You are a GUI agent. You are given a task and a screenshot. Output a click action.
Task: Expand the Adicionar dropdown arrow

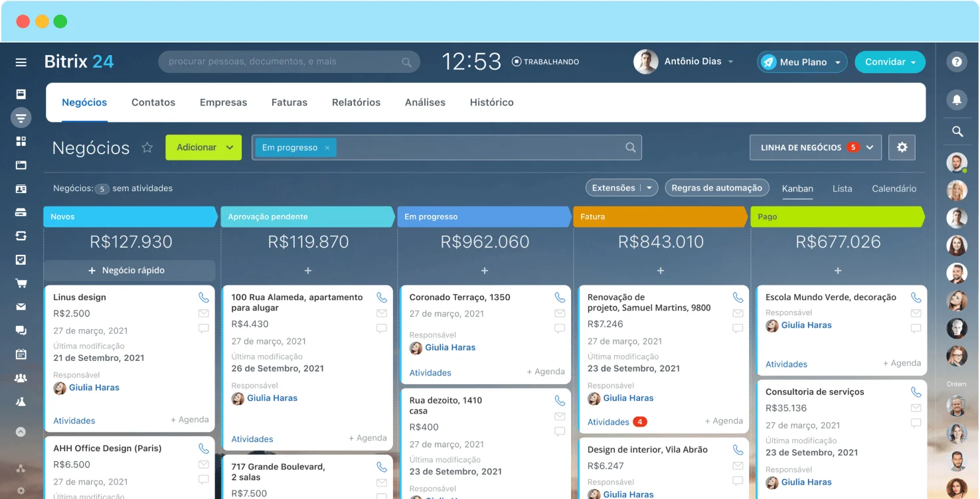(x=230, y=147)
